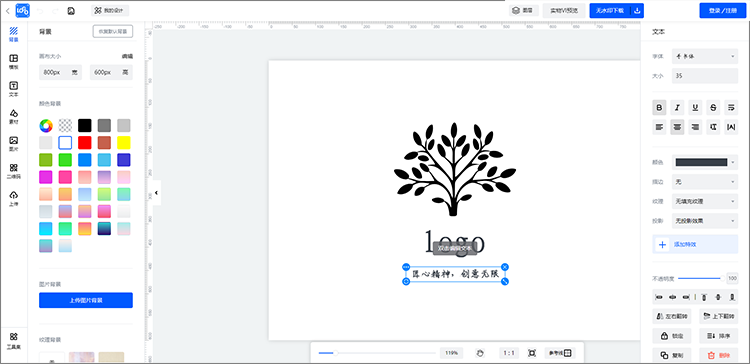Open the 工具集 toolbox at sidebar bottom

click(x=14, y=341)
